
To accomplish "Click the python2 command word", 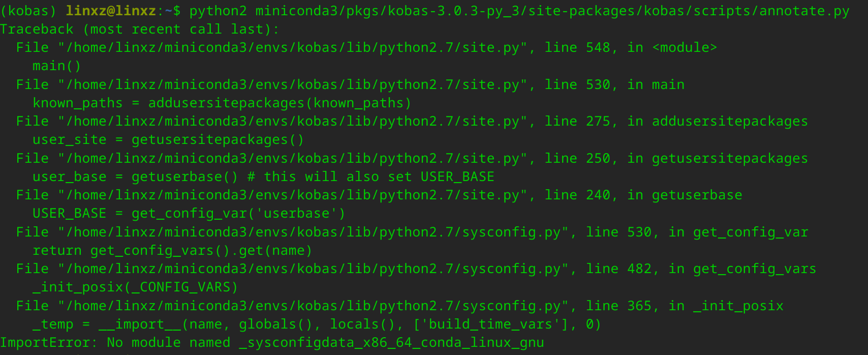I will [218, 11].
